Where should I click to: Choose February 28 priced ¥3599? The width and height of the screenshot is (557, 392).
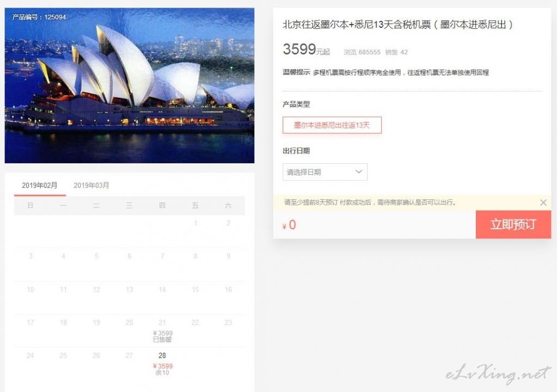[162, 364]
